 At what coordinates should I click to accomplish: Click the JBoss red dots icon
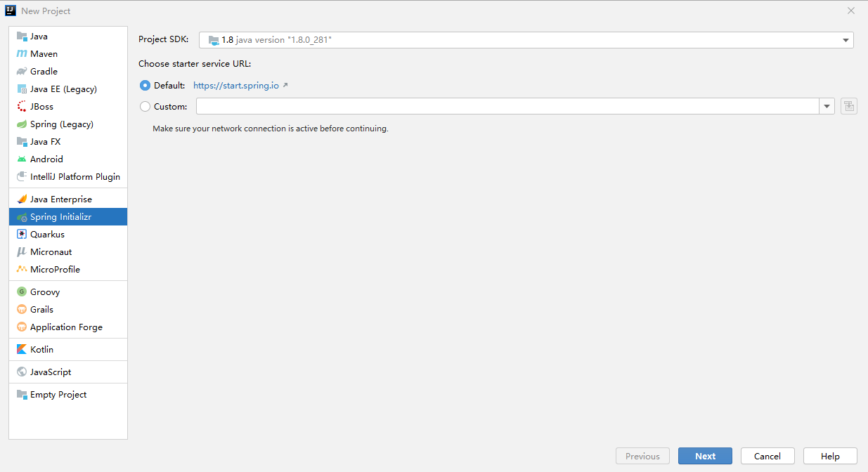(x=22, y=107)
